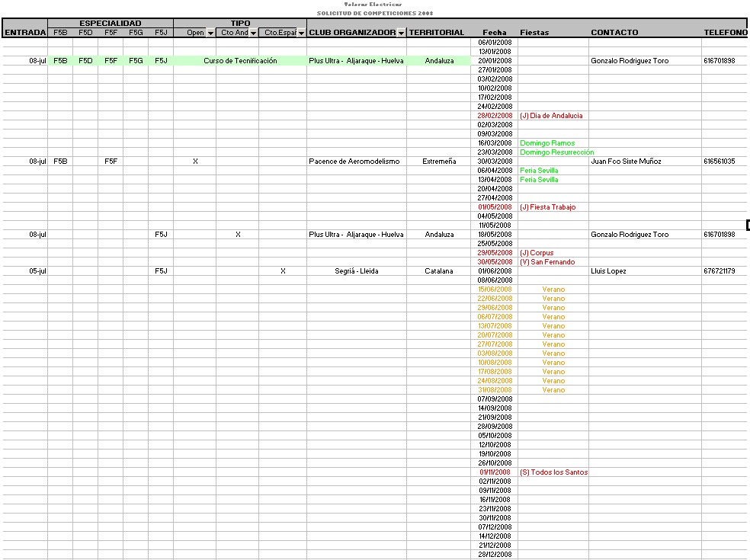Click the 'Catalana' territorial cell
Image resolution: width=750 pixels, height=560 pixels.
pyautogui.click(x=439, y=271)
